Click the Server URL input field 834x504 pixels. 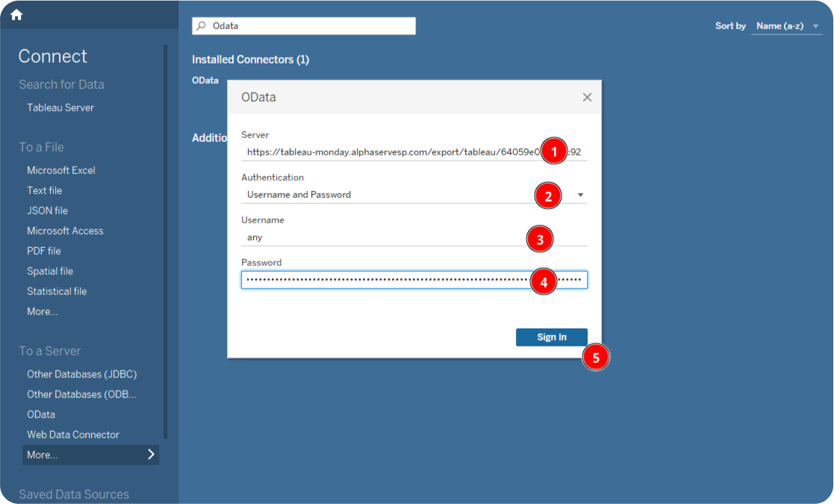tap(388, 151)
